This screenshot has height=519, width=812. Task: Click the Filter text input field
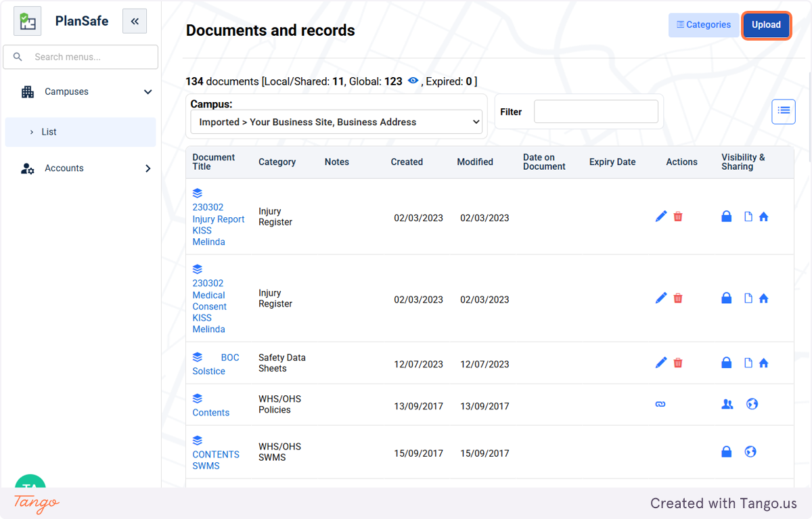[x=596, y=112]
